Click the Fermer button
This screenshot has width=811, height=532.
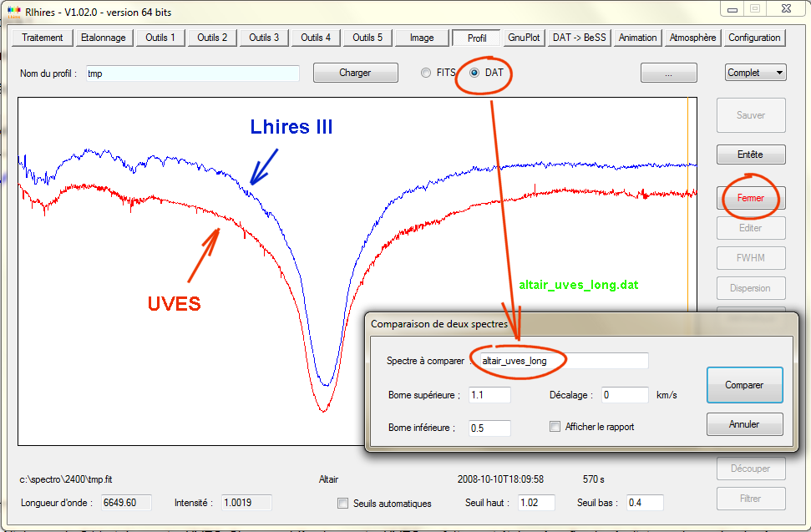coord(751,198)
